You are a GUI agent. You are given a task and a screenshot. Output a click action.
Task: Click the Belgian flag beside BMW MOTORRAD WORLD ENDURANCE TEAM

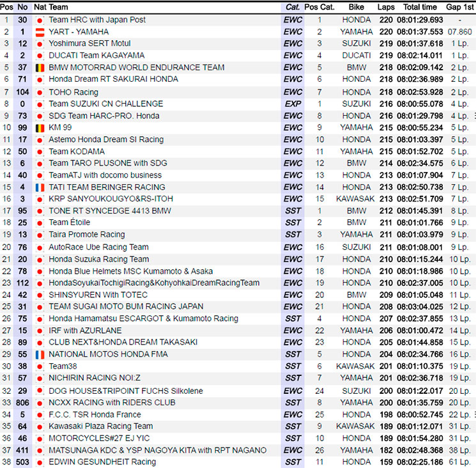tap(40, 68)
